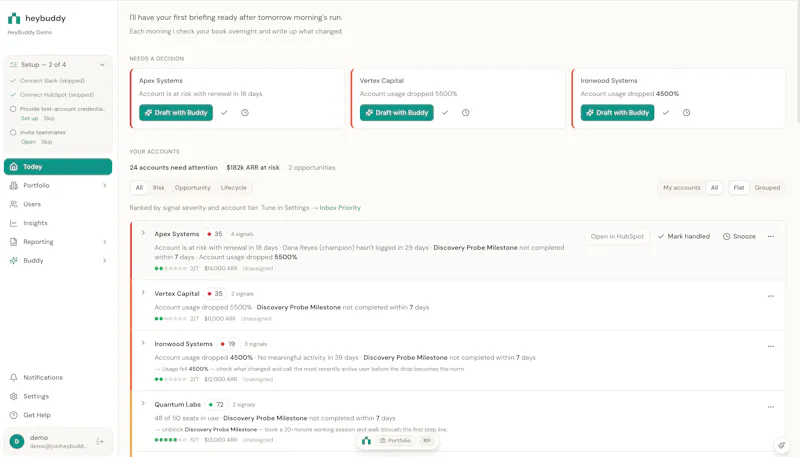Click the demo user avatar
This screenshot has width=800, height=457.
pyautogui.click(x=17, y=441)
